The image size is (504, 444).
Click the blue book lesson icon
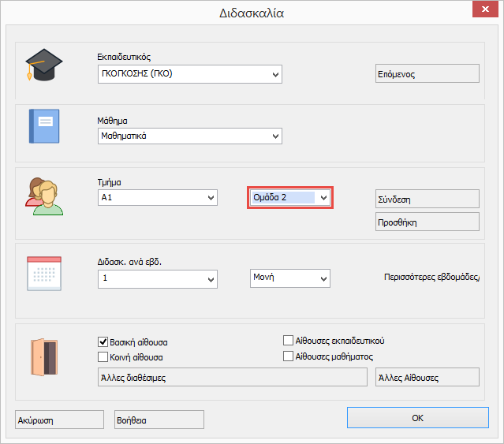coord(44,126)
